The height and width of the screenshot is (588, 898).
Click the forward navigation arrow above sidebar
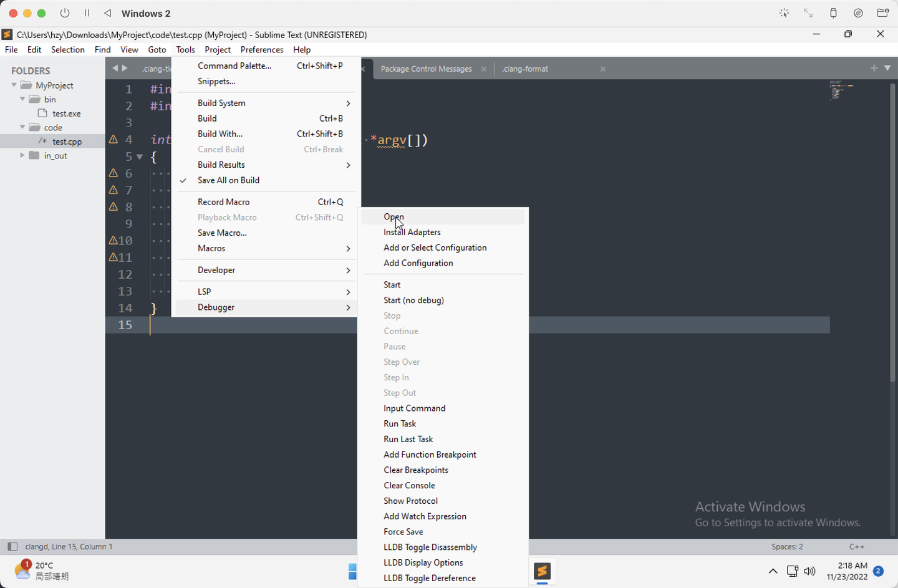tap(123, 69)
